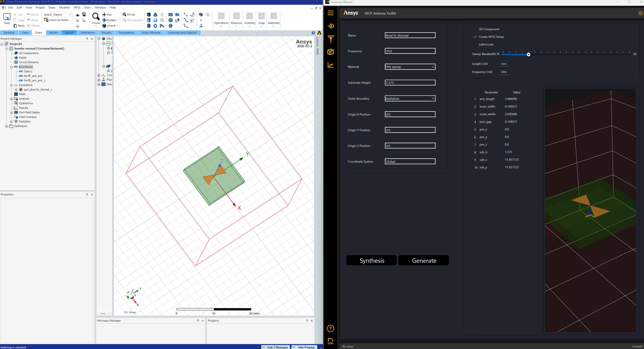Click Hide 0 Messages in status bar

click(275, 347)
